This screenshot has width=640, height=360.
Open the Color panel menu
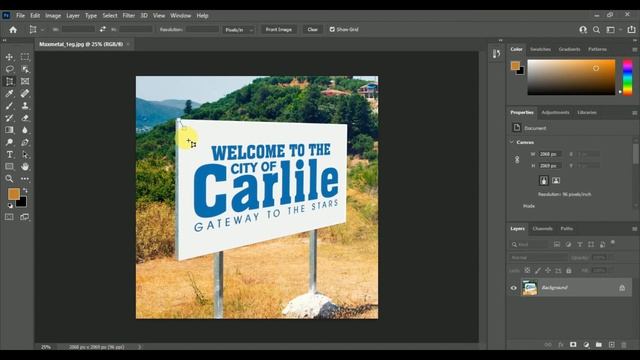pos(634,49)
